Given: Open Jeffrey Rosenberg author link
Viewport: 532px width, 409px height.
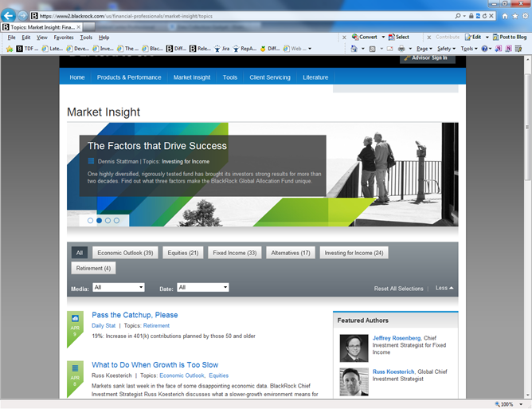Looking at the screenshot, I should click(397, 338).
